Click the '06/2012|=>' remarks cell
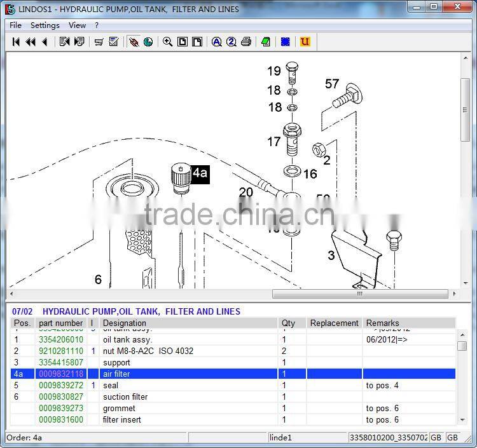Viewport: 477px width, 448px height. 409,339
